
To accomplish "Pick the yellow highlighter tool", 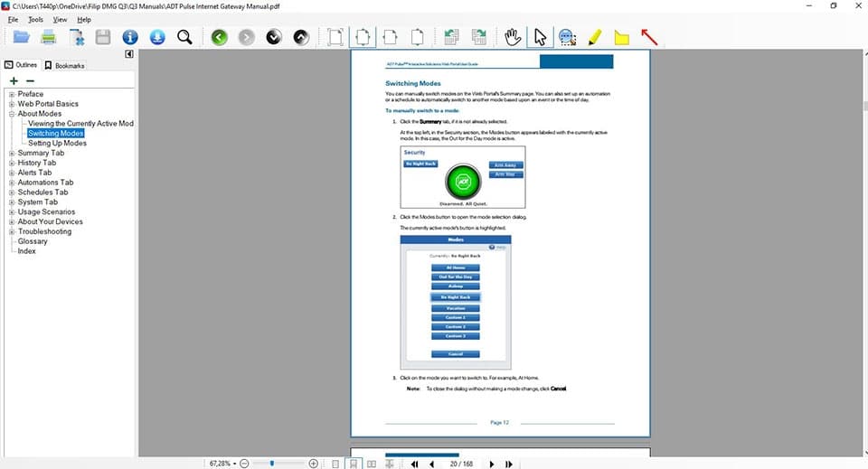I will 595,37.
